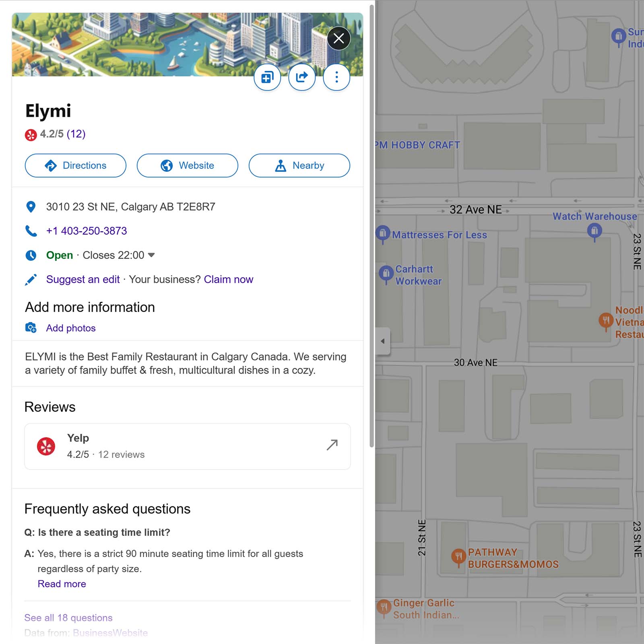Screen dimensions: 644x644
Task: Open the three-dot options menu
Action: tap(336, 77)
